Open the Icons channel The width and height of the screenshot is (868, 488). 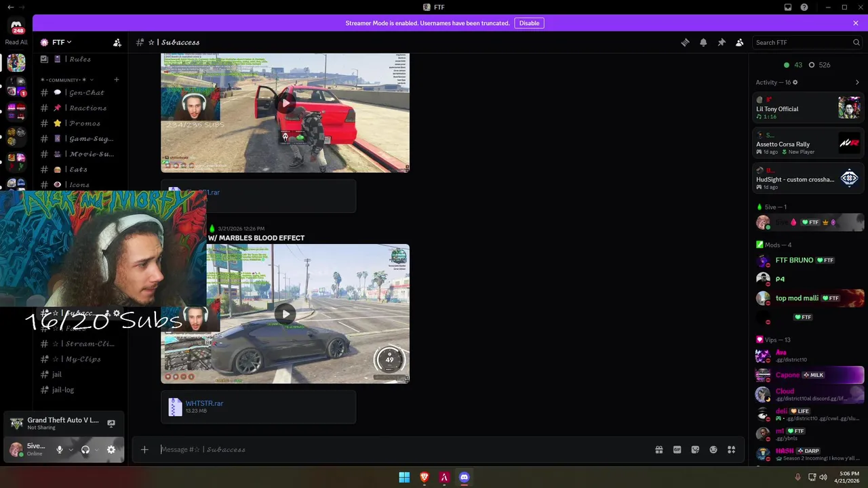coord(79,184)
